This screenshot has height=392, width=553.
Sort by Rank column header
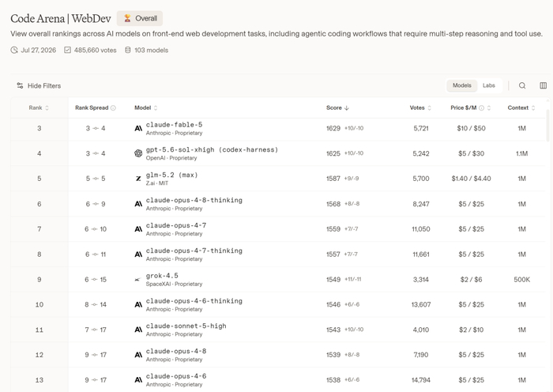(x=39, y=108)
